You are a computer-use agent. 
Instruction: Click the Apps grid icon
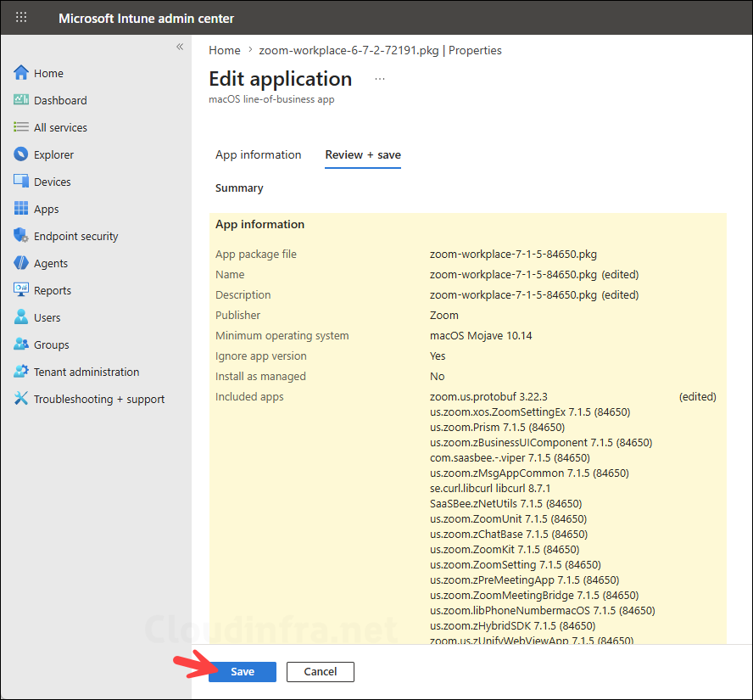point(21,209)
